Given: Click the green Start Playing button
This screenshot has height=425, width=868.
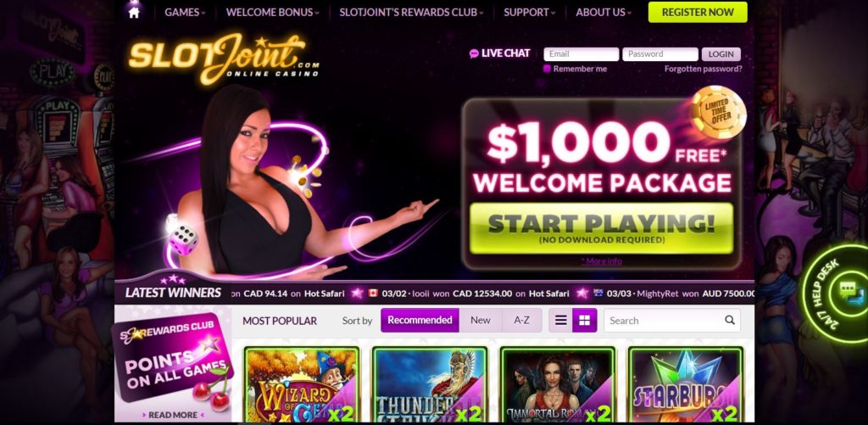Looking at the screenshot, I should pos(601,228).
